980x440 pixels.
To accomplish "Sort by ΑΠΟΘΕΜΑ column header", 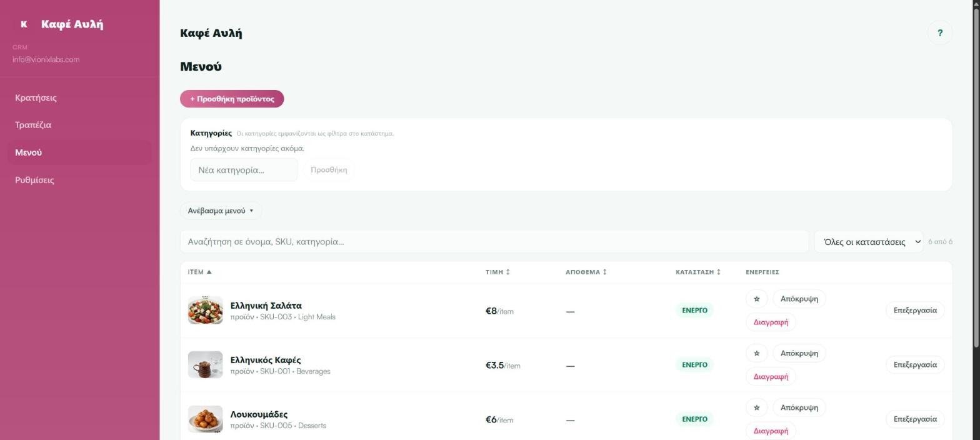I will point(586,272).
